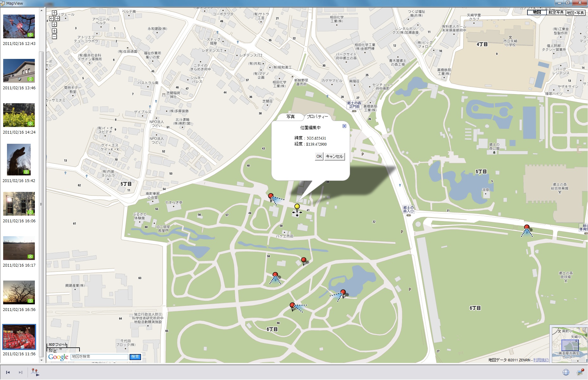Viewport: 588px width, 380px height.
Task: Close the 位置編集中 info balloon
Action: click(x=344, y=126)
